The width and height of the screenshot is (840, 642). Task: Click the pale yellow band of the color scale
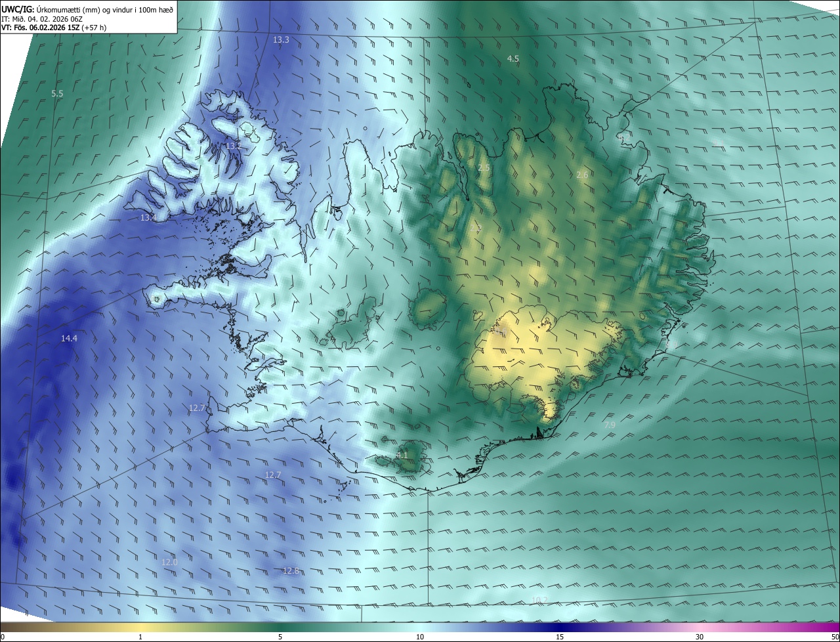pos(141,627)
